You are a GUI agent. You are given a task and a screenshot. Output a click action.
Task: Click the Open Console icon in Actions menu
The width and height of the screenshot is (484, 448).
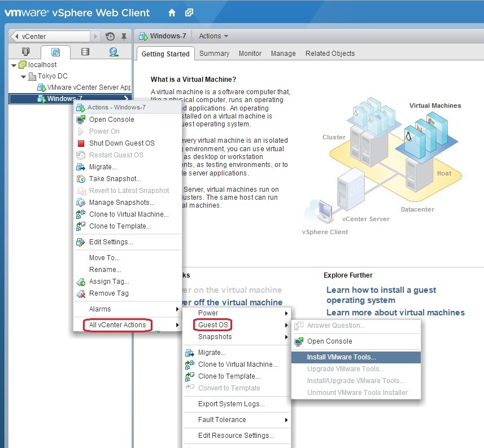click(81, 119)
